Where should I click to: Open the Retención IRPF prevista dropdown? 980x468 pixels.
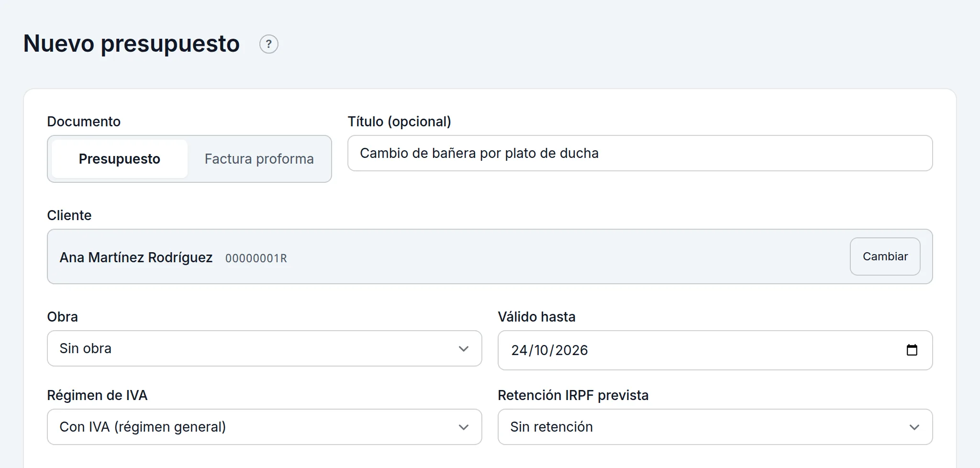[715, 427]
